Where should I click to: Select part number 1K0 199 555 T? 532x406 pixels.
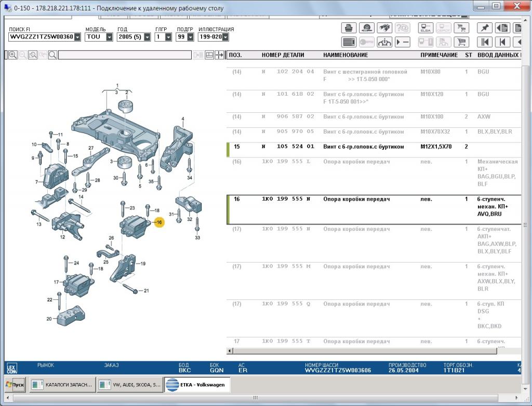[x=286, y=341]
